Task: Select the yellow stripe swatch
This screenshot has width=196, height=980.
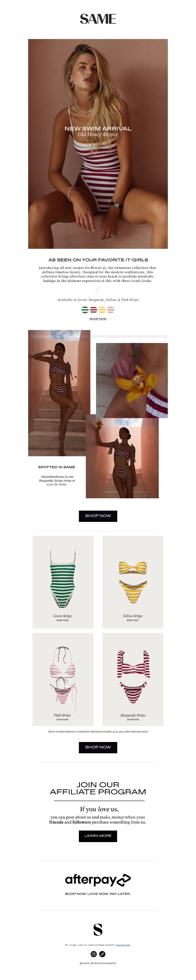Action: pos(102,310)
